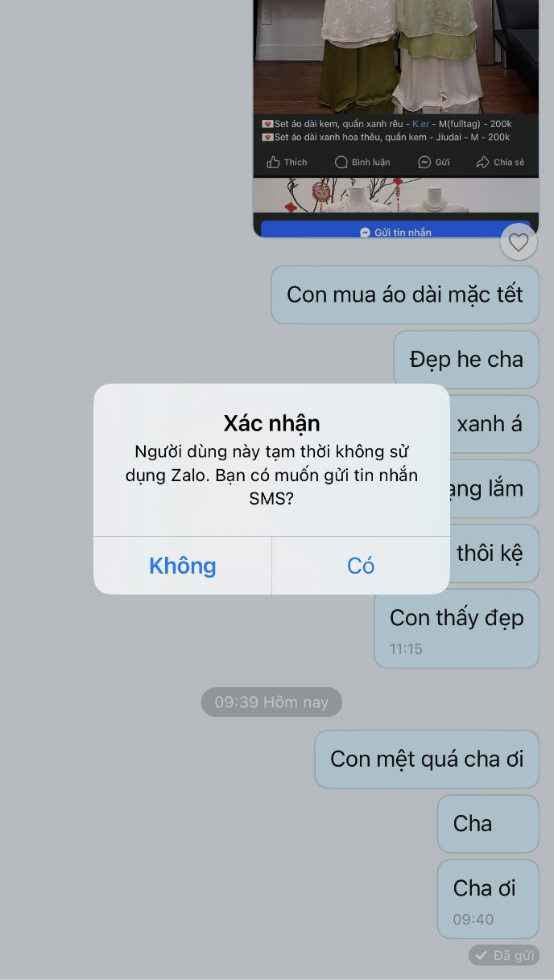Viewport: 554px width, 980px height.
Task: Select the last "Cha ơi" message bubble
Action: (x=488, y=899)
